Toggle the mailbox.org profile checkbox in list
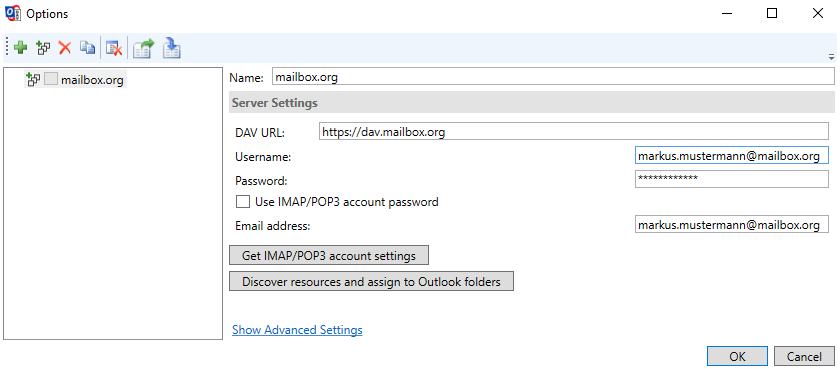 click(x=50, y=80)
